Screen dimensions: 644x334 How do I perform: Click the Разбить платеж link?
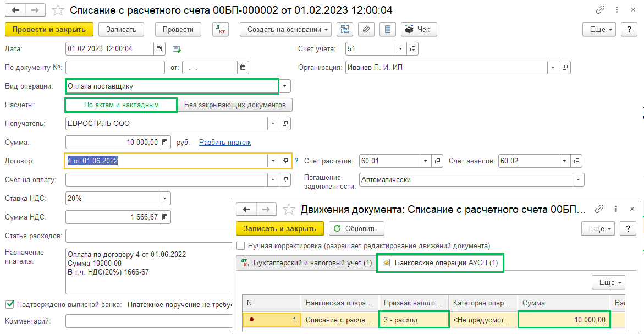(224, 143)
